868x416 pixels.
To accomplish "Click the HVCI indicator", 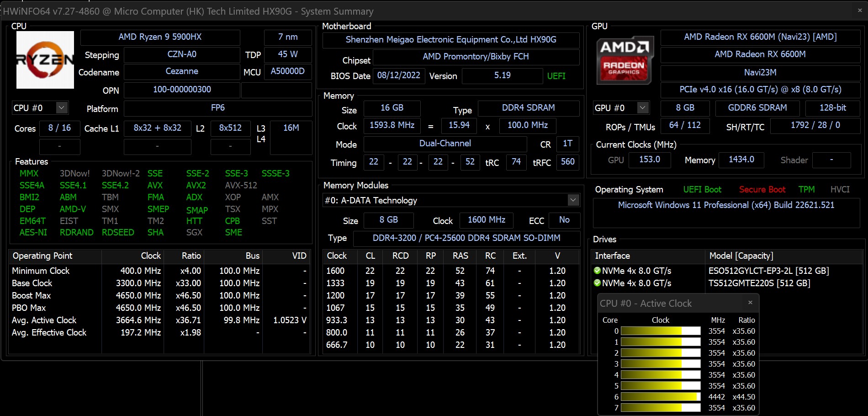I will [840, 190].
